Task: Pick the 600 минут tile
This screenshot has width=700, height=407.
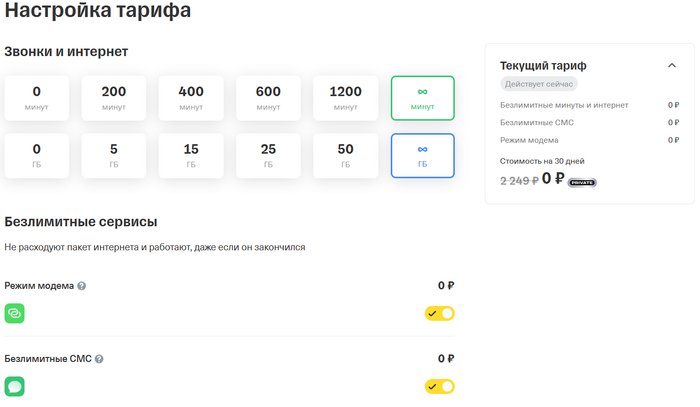Action: [268, 97]
